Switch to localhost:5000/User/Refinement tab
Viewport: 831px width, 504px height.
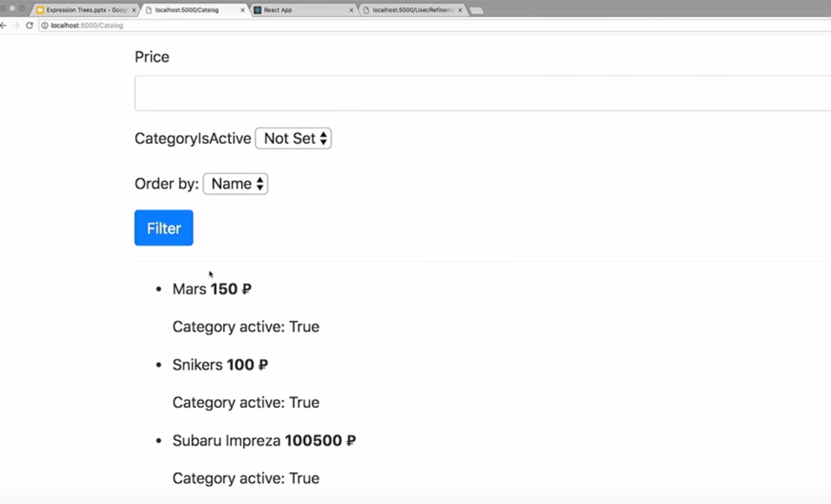pos(412,10)
